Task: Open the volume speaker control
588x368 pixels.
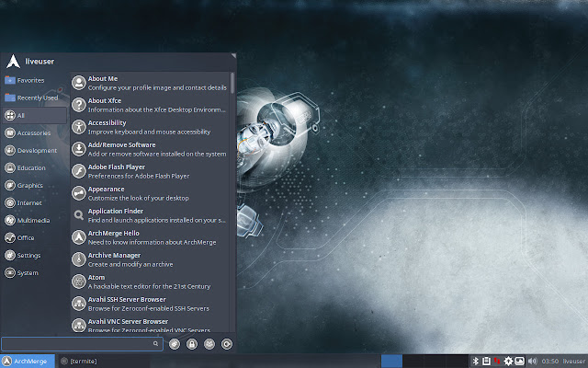Action: (x=532, y=362)
